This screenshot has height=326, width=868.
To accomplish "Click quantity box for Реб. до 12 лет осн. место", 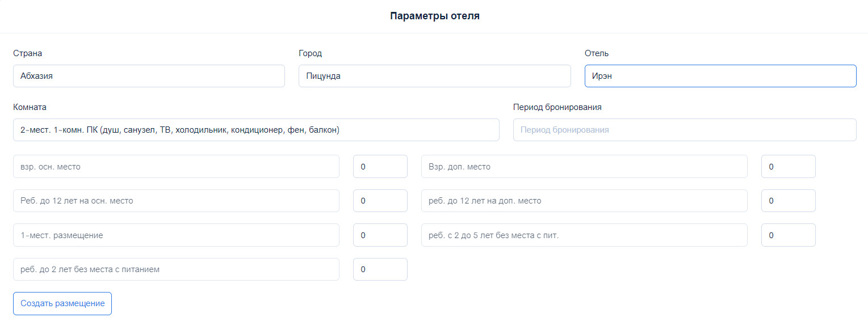I will [380, 201].
